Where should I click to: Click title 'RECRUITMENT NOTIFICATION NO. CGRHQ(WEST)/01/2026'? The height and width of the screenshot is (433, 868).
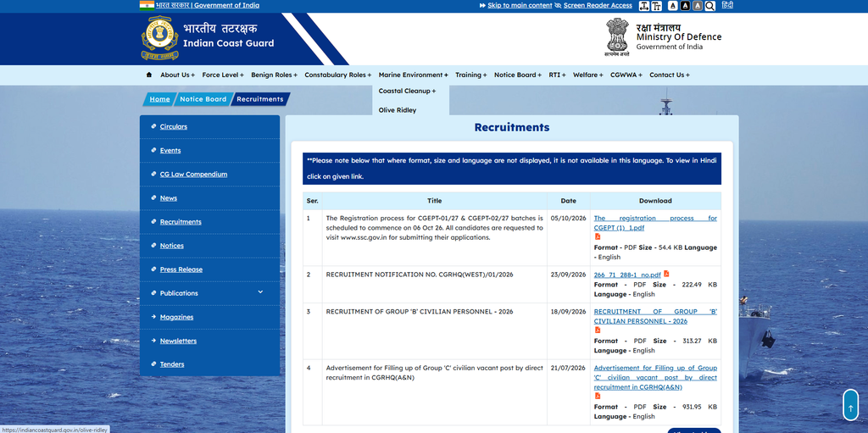coord(420,275)
